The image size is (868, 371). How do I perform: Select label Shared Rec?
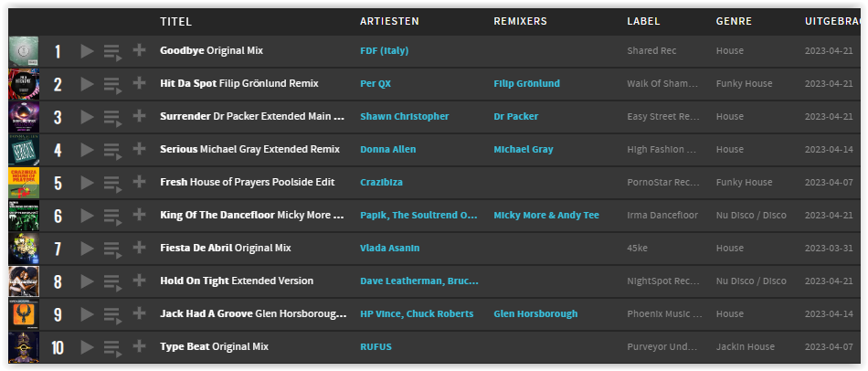[x=651, y=51]
